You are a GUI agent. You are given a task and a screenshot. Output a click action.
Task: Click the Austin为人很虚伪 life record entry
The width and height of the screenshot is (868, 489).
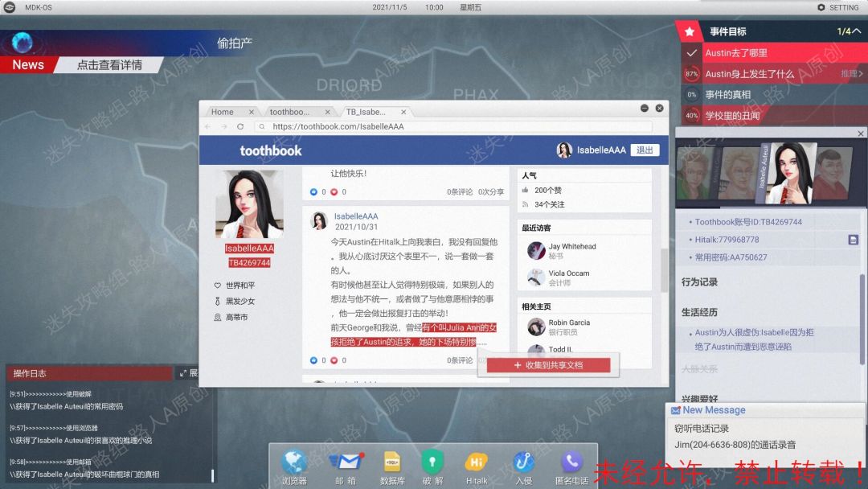coord(754,339)
